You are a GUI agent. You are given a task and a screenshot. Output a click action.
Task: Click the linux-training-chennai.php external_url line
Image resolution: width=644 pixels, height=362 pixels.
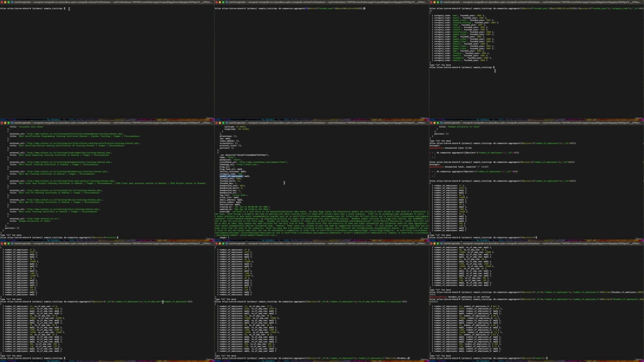click(55, 209)
